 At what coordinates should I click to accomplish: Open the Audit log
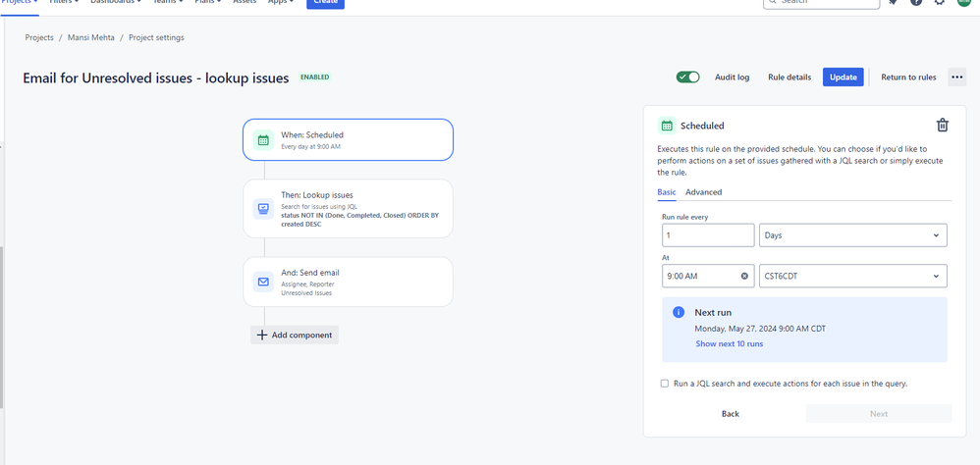coord(732,77)
